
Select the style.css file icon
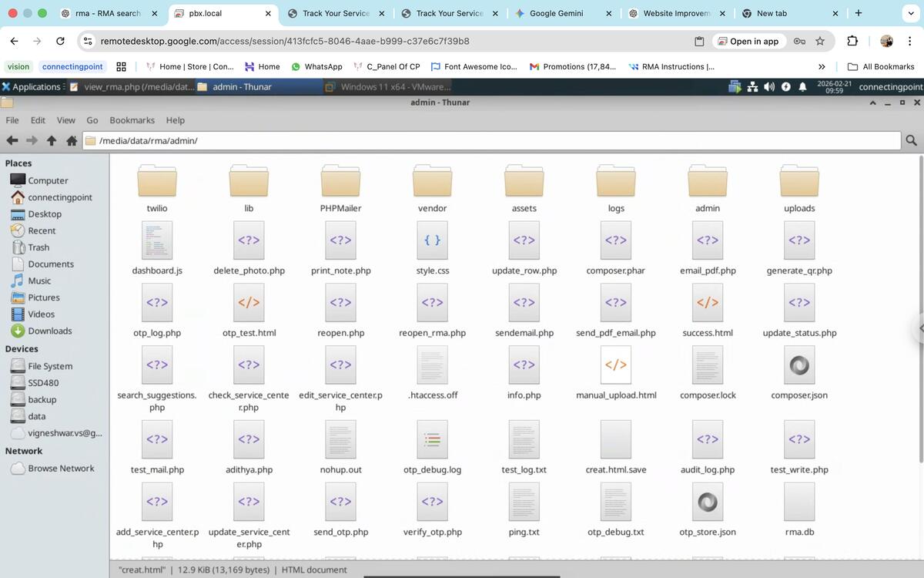[432, 241]
